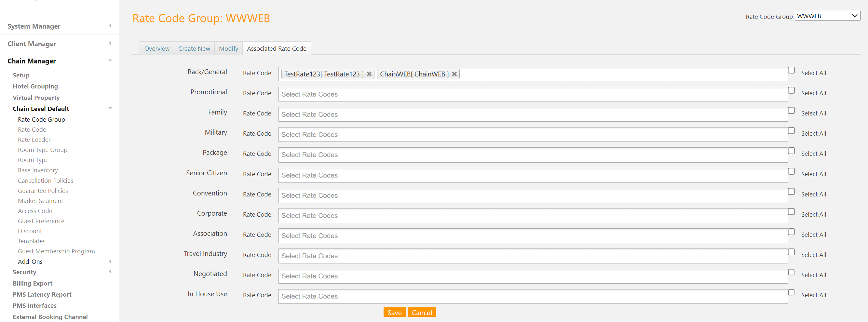The image size is (868, 322).
Task: Tick Select All checkbox for Military
Action: pos(791,131)
